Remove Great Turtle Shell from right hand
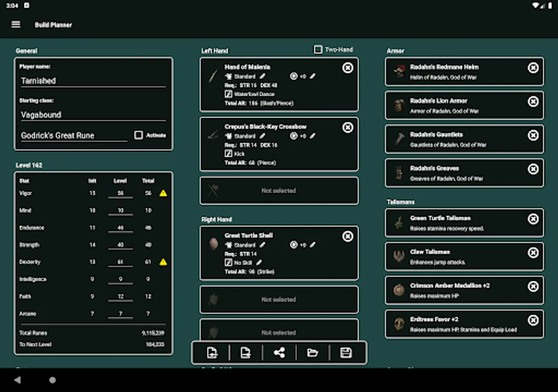Screen dimensions: 558x392 point(347,236)
